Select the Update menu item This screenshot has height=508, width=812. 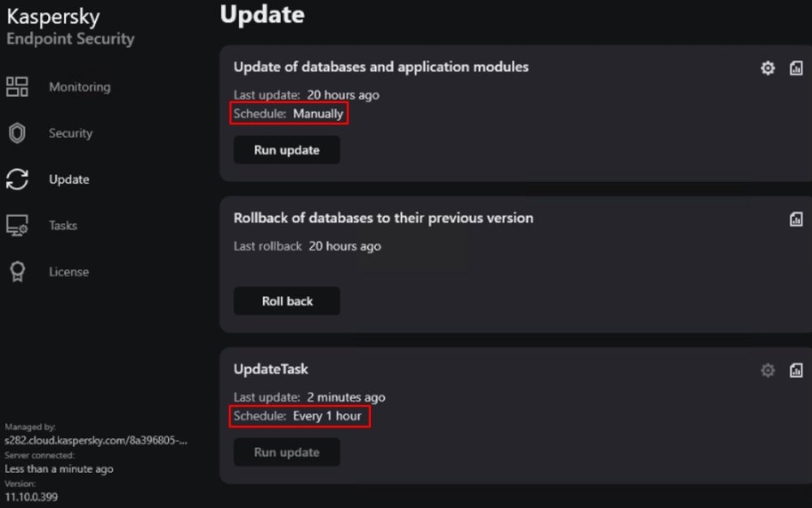[69, 180]
